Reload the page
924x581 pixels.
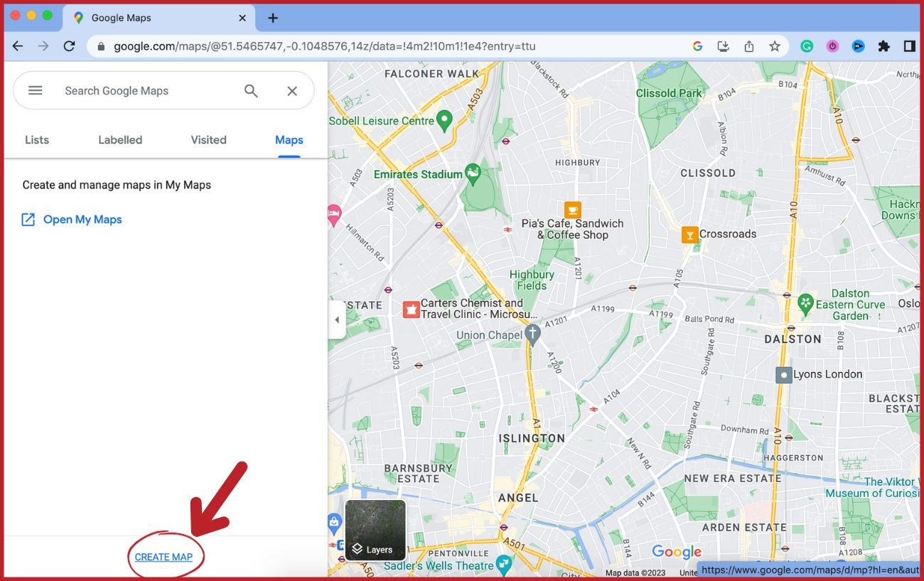[x=69, y=46]
